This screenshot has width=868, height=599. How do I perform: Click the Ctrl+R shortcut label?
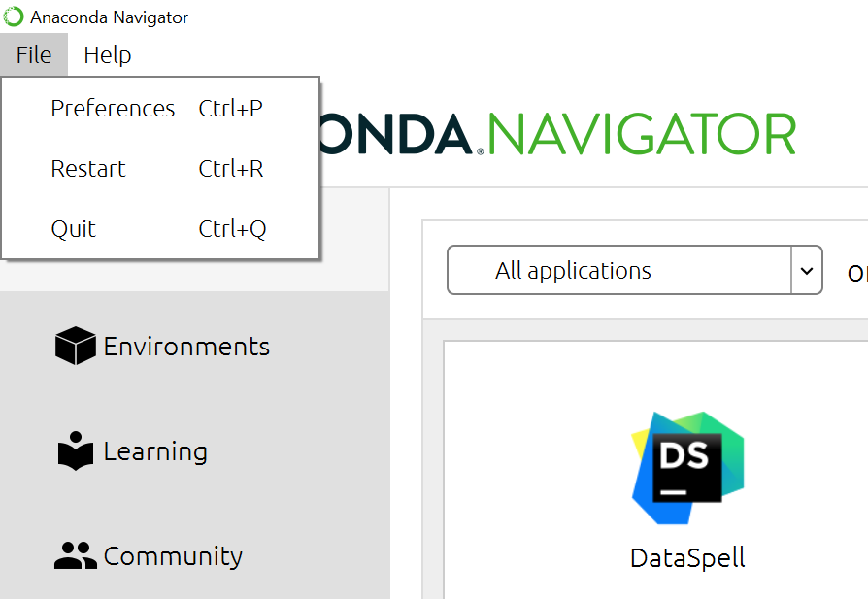click(x=231, y=169)
